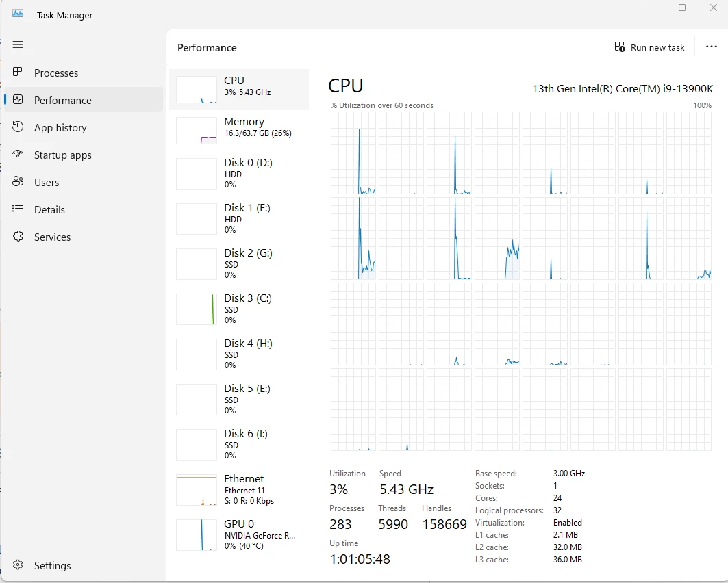Click the Details list icon
Image resolution: width=728 pixels, height=583 pixels.
tap(18, 209)
